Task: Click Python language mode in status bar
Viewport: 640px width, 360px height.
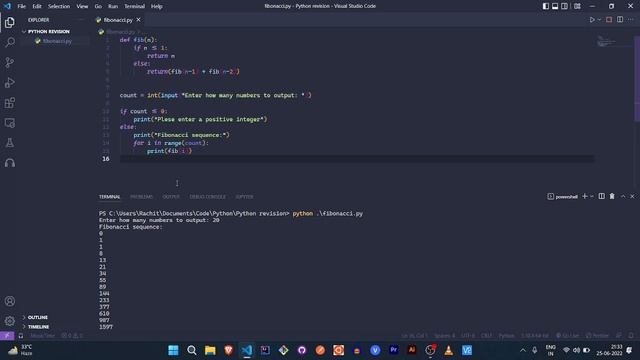Action: (x=507, y=336)
